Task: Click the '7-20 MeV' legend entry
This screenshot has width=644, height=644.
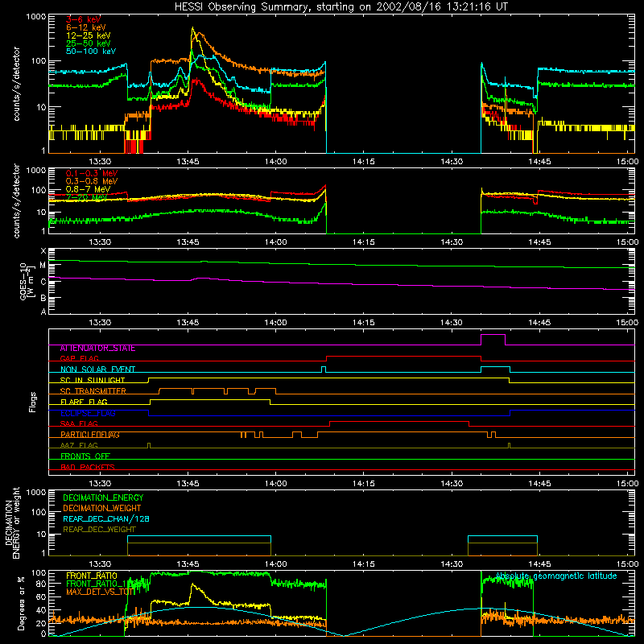Action: (x=86, y=197)
